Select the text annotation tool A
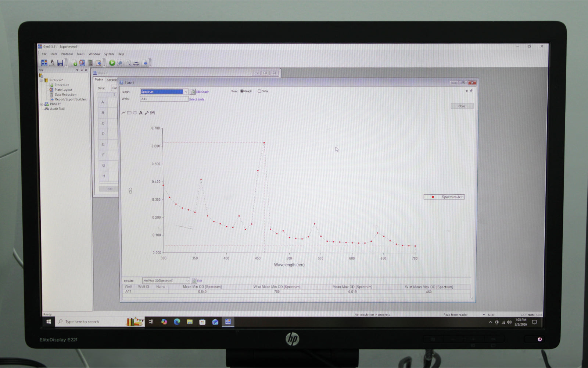Screen dimensions: 588x368 point(141,113)
